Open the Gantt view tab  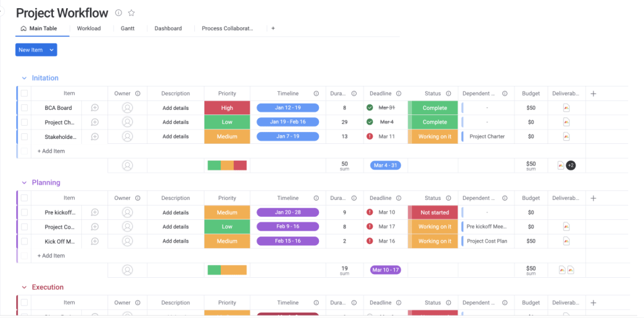click(127, 29)
